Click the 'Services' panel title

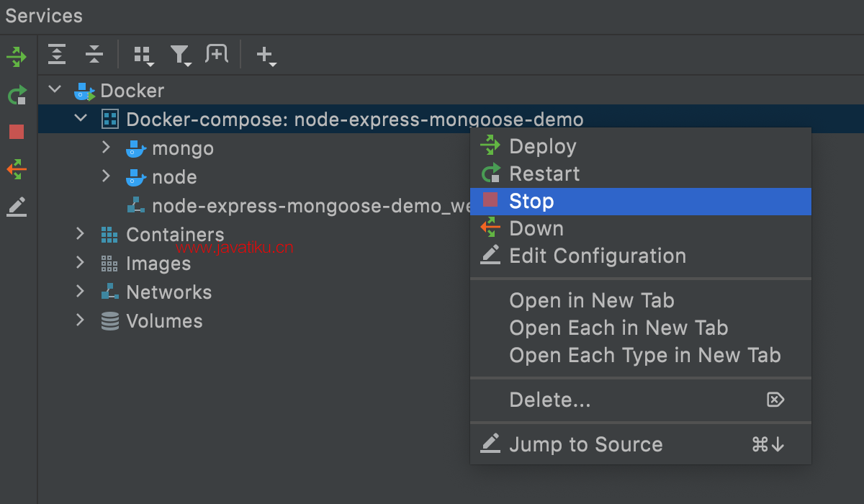pos(44,16)
